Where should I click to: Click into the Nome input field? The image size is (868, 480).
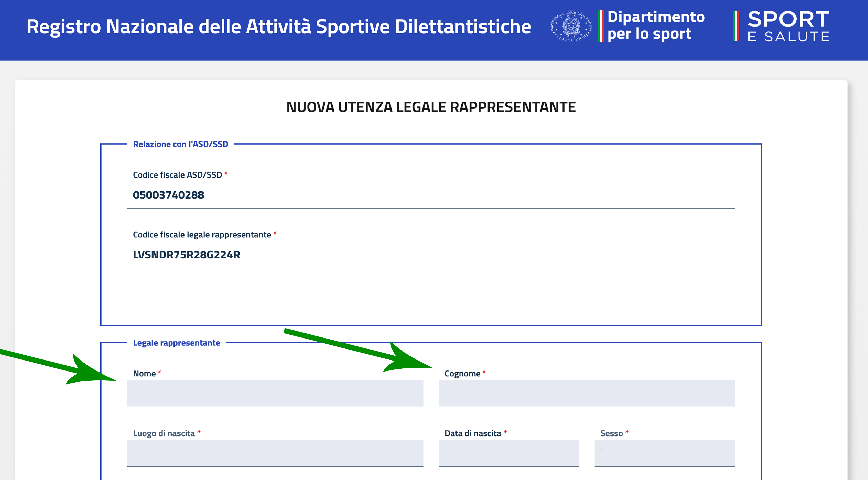[x=275, y=393]
